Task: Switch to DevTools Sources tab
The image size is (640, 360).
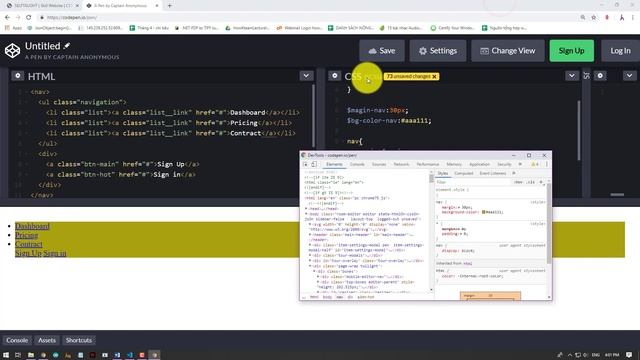Action: (x=379, y=164)
